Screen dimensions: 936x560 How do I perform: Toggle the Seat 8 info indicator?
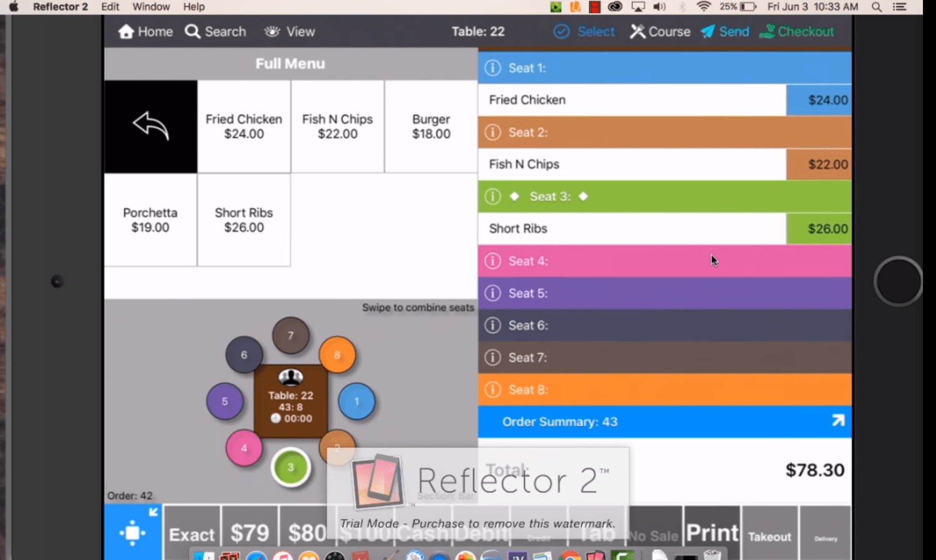click(492, 389)
